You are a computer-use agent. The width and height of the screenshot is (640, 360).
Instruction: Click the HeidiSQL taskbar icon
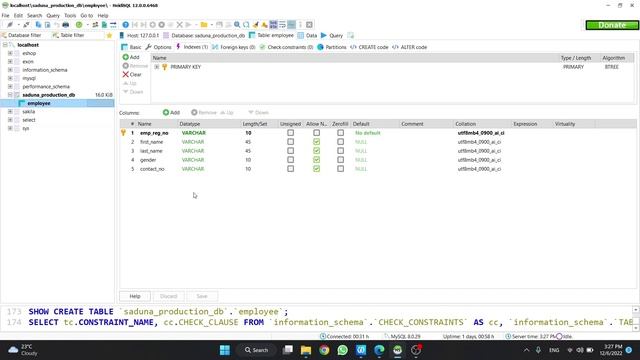[x=398, y=350]
